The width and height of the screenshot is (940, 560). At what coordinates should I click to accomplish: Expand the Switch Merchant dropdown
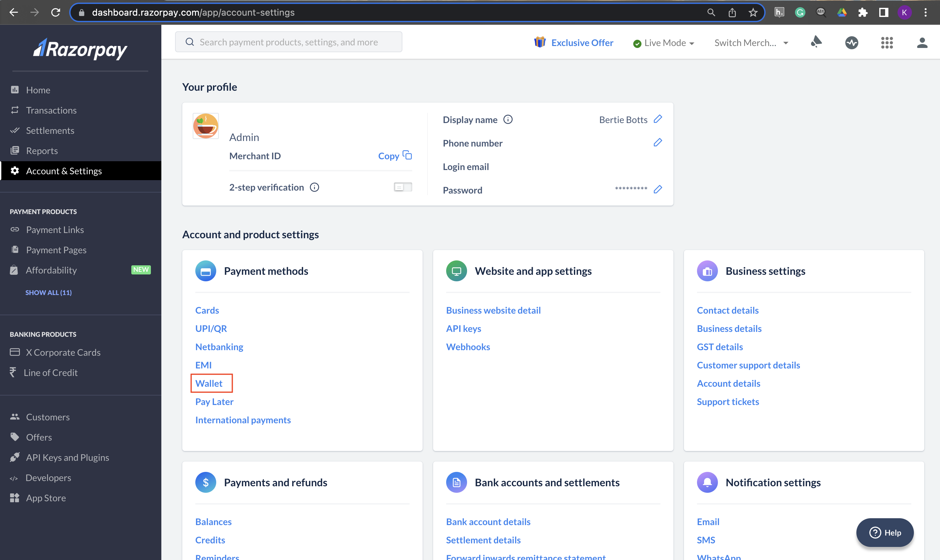(x=751, y=43)
